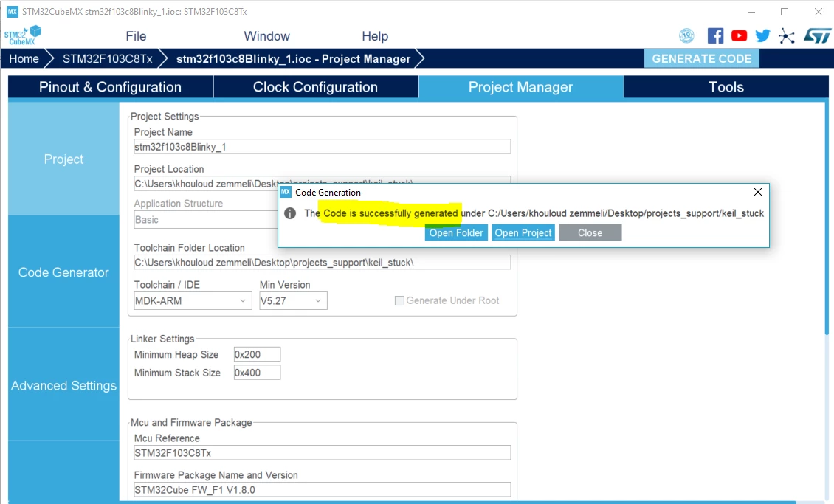Click the 10-year anniversary badge icon

[686, 35]
